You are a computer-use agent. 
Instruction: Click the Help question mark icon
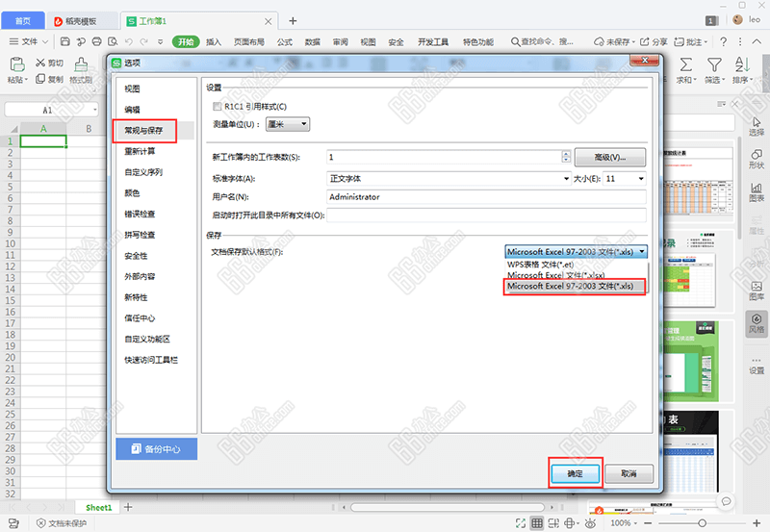coord(724,41)
